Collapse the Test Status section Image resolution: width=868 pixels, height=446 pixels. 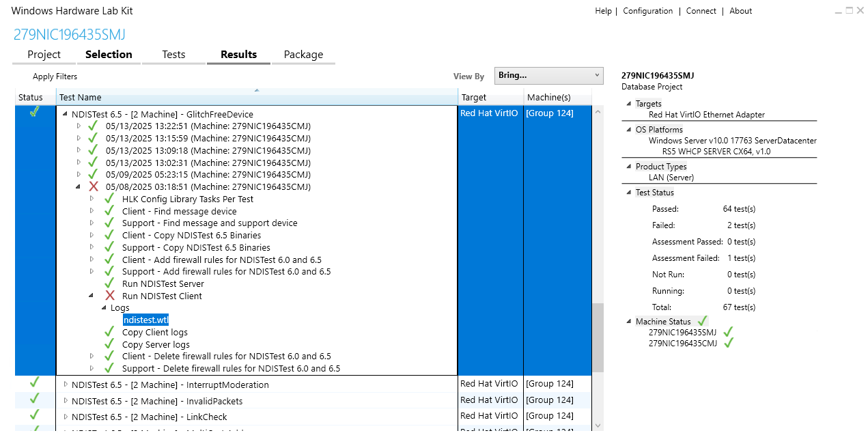tap(629, 193)
